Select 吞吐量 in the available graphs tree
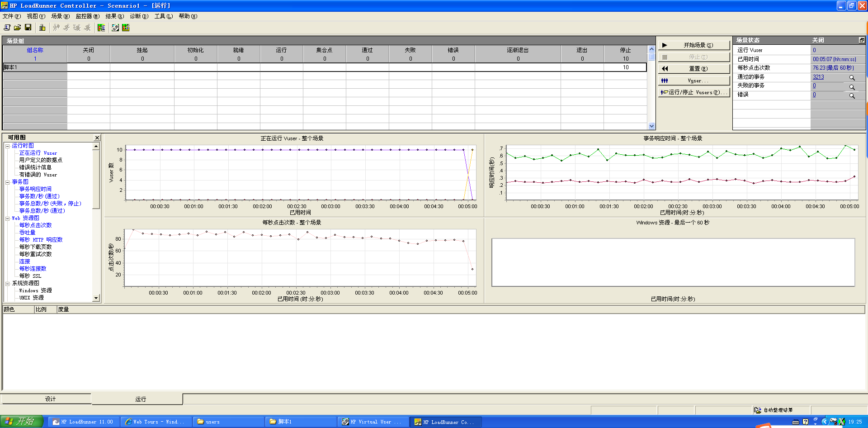Screen dimensions: 868x428 [27, 233]
